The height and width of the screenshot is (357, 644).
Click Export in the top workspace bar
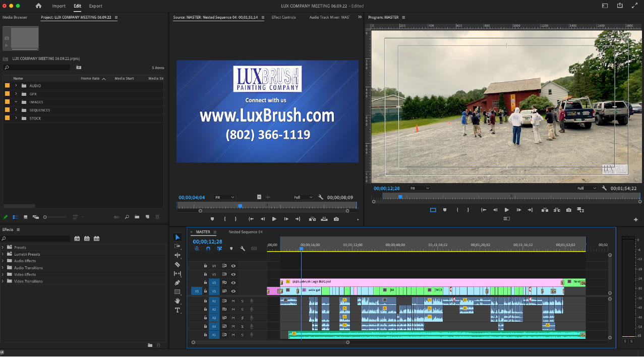pyautogui.click(x=95, y=6)
